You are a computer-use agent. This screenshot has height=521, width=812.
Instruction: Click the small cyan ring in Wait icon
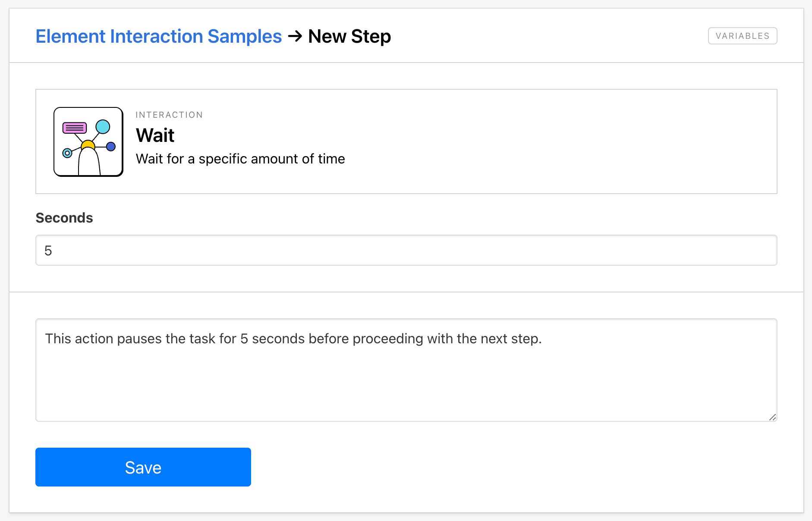pyautogui.click(x=67, y=153)
